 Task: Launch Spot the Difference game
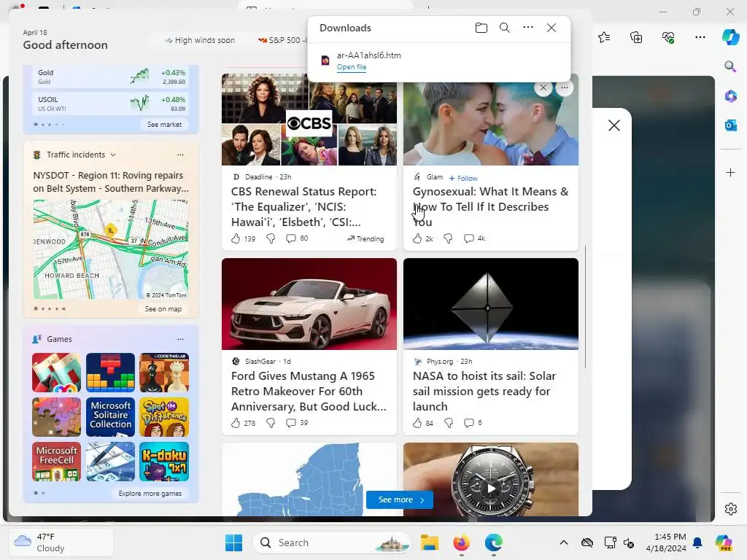(164, 416)
